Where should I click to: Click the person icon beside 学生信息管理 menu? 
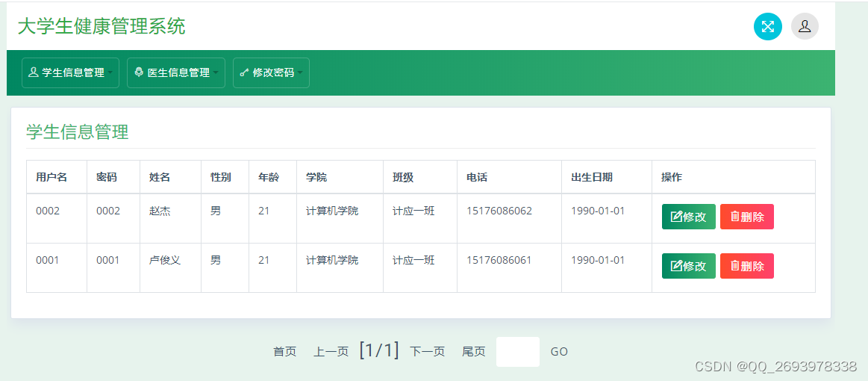tap(34, 72)
